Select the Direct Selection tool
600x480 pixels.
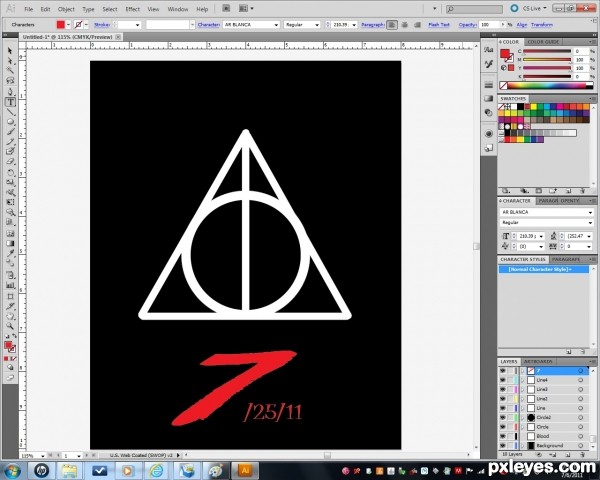coord(10,60)
